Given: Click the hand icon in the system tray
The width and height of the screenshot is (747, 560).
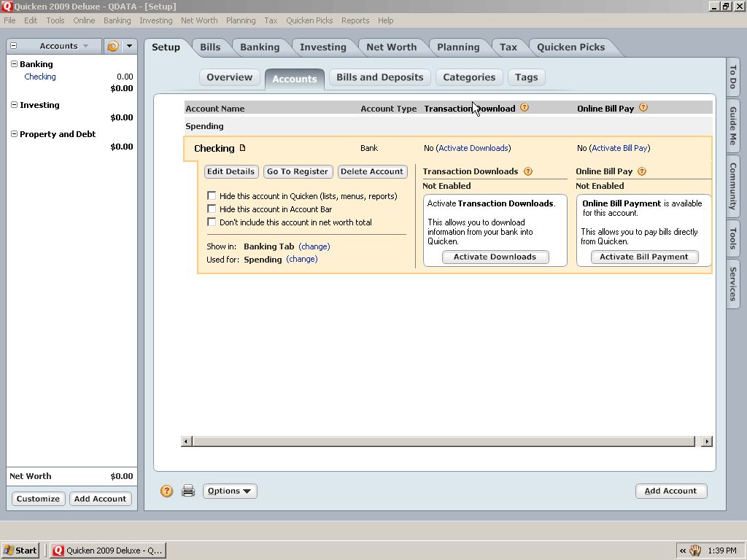Looking at the screenshot, I should tap(695, 551).
